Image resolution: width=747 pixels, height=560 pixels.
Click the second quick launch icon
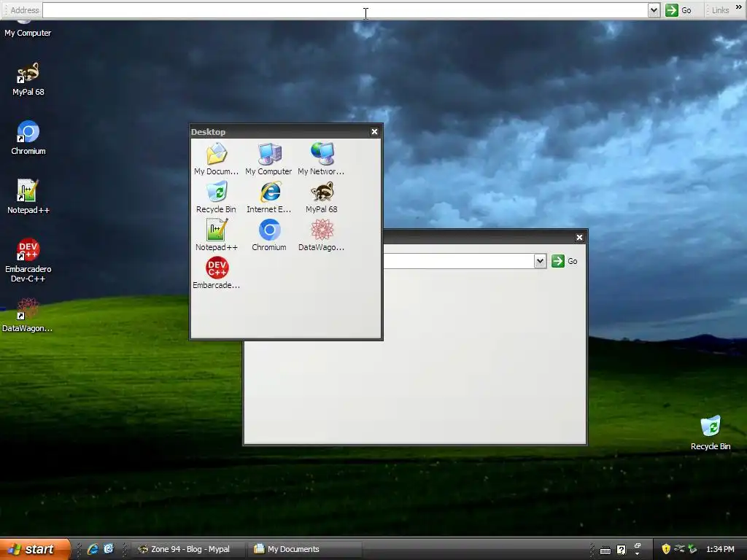click(x=109, y=549)
